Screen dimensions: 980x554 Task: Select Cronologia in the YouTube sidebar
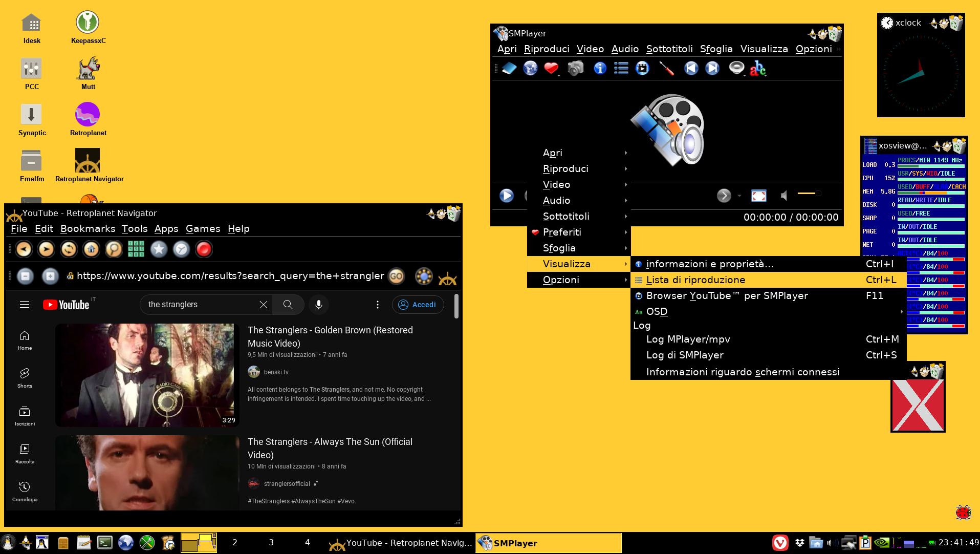pos(25,492)
